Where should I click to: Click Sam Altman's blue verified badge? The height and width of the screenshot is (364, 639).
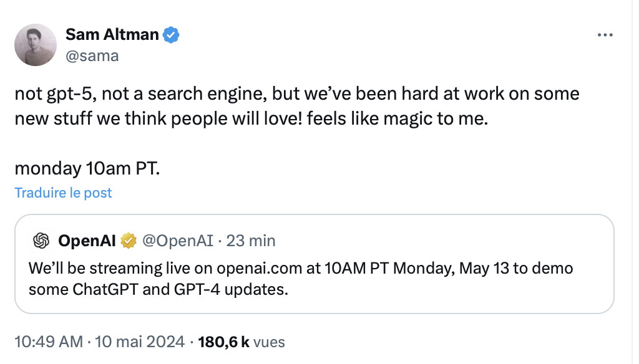[x=171, y=35]
